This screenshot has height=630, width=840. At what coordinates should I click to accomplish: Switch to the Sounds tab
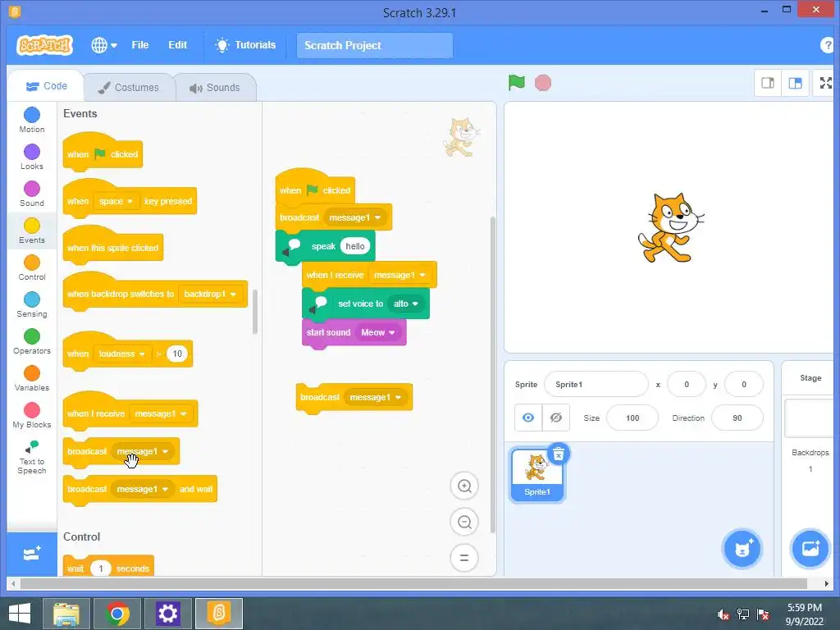pyautogui.click(x=216, y=87)
